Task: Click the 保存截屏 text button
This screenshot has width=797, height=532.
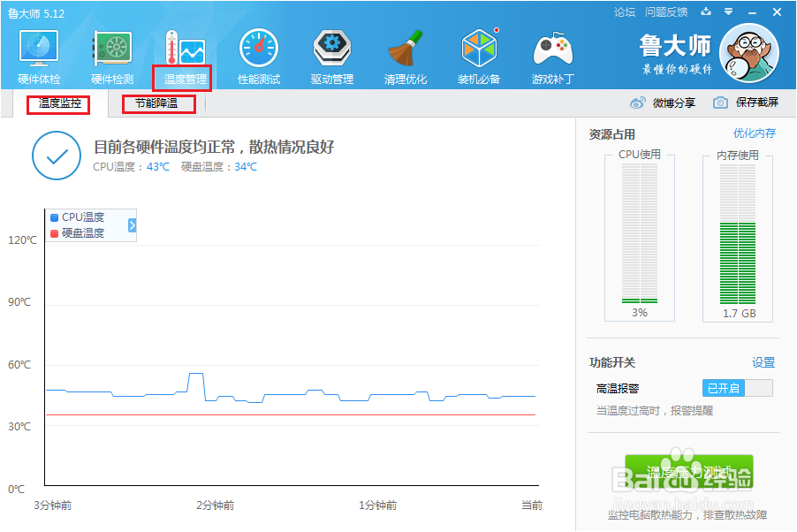Action: (x=757, y=103)
